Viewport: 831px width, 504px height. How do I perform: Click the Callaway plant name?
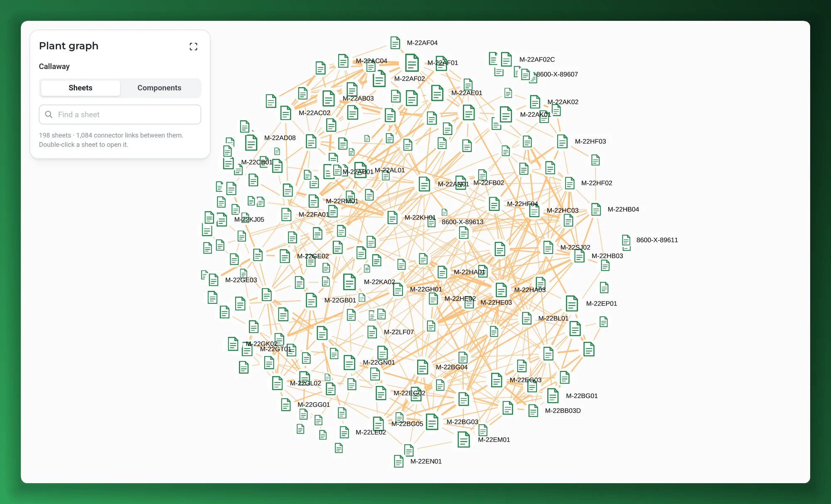point(54,66)
